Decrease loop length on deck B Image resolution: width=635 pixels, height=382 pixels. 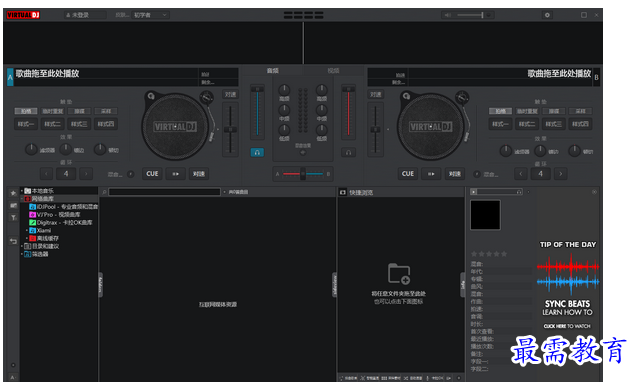coord(521,174)
